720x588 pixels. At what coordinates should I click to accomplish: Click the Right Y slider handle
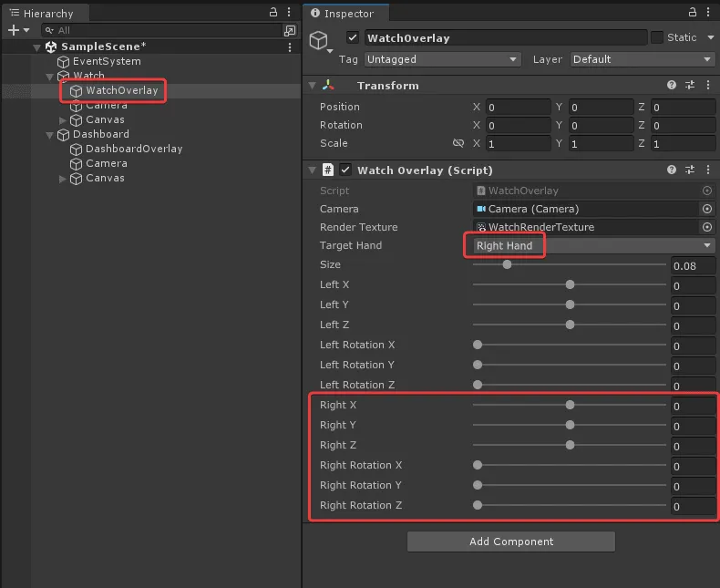point(570,425)
